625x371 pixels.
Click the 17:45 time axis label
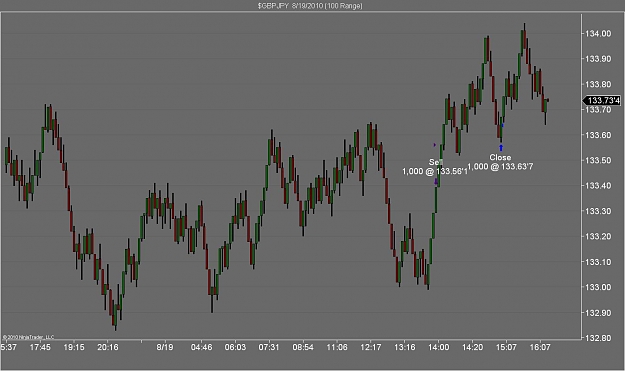coord(40,347)
